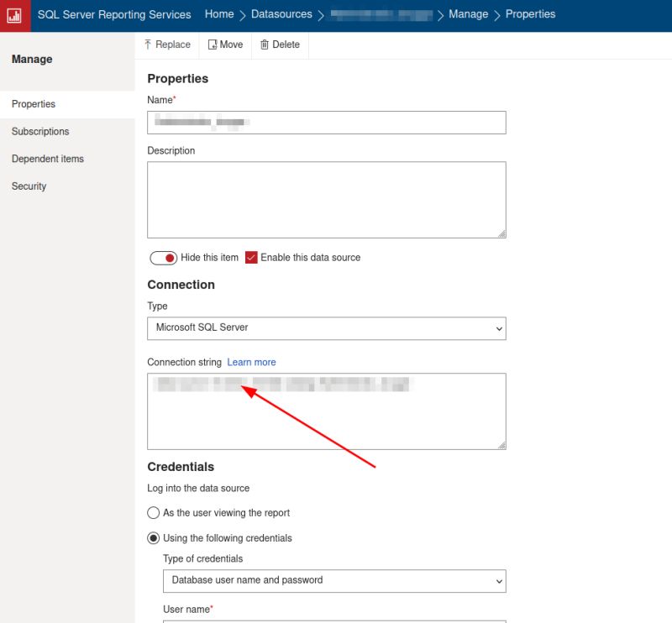Select Using the following credentials
The image size is (672, 623).
(154, 538)
